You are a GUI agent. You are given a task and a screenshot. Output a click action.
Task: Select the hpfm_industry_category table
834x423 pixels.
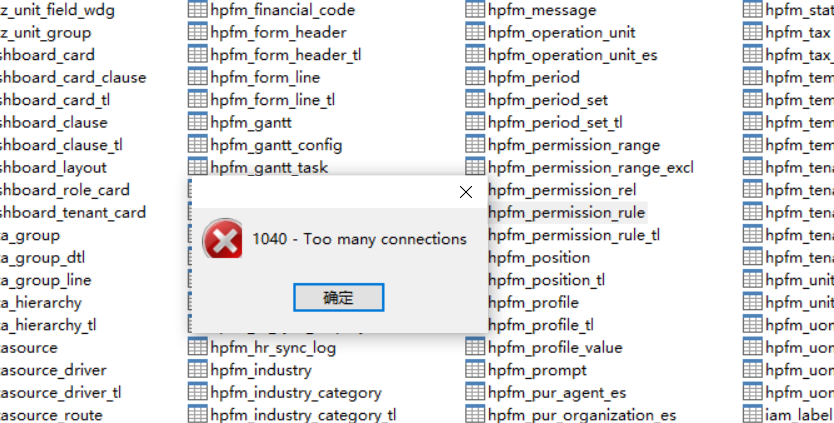coord(296,393)
